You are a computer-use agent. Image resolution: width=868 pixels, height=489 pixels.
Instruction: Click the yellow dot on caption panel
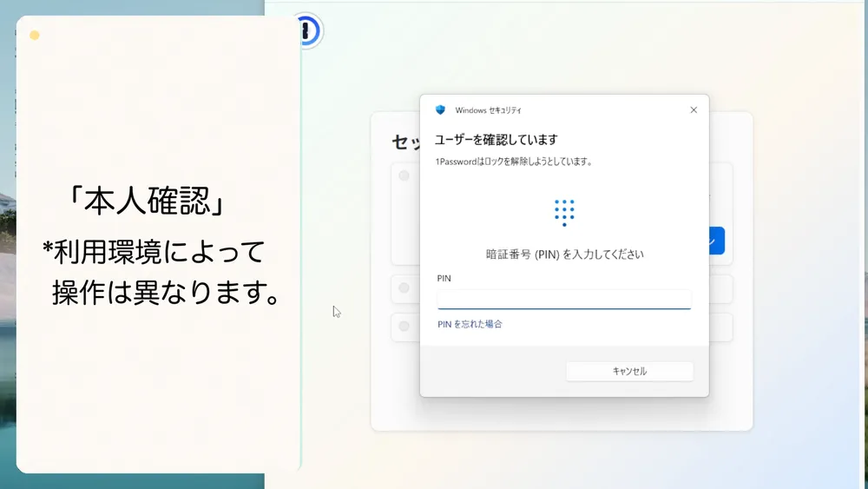(x=35, y=36)
